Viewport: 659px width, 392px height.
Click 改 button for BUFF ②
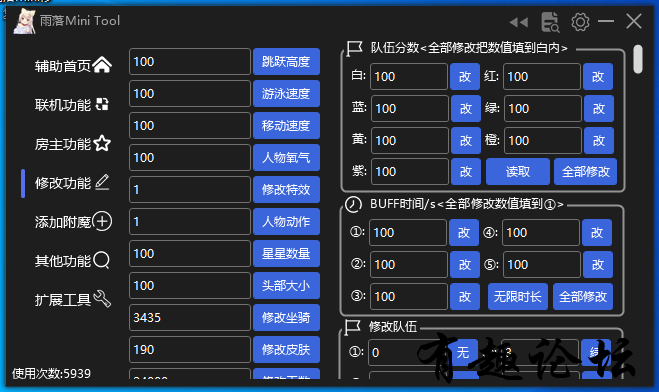(x=465, y=264)
